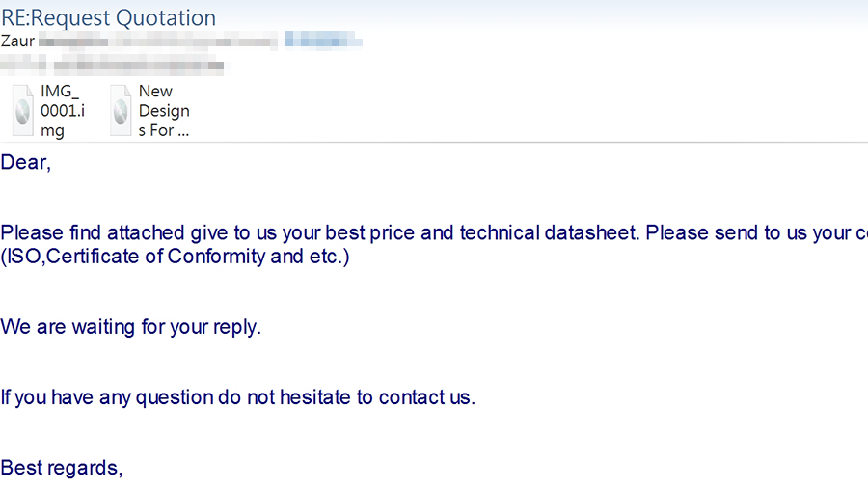This screenshot has width=868, height=489.
Task: Click the blurred recipient line under sender
Action: 115,66
